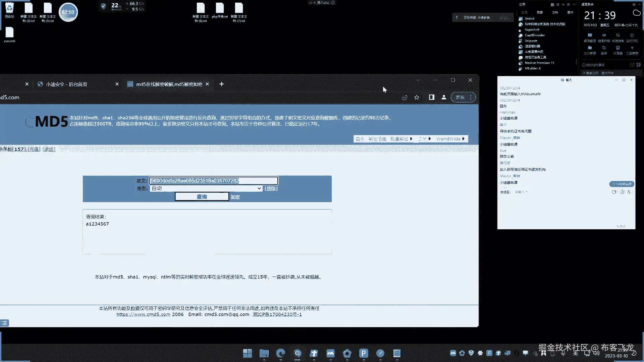Bookmark this page with the star icon

(417, 97)
